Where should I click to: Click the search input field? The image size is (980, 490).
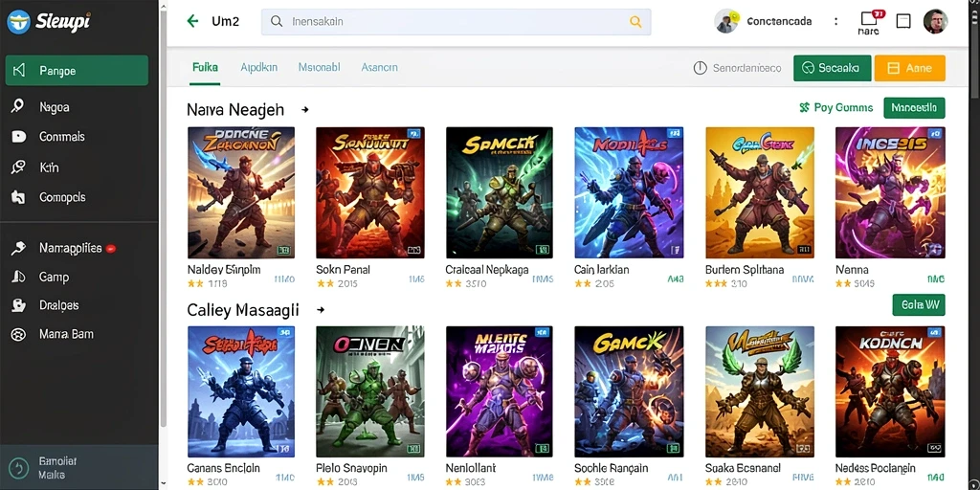pos(457,22)
